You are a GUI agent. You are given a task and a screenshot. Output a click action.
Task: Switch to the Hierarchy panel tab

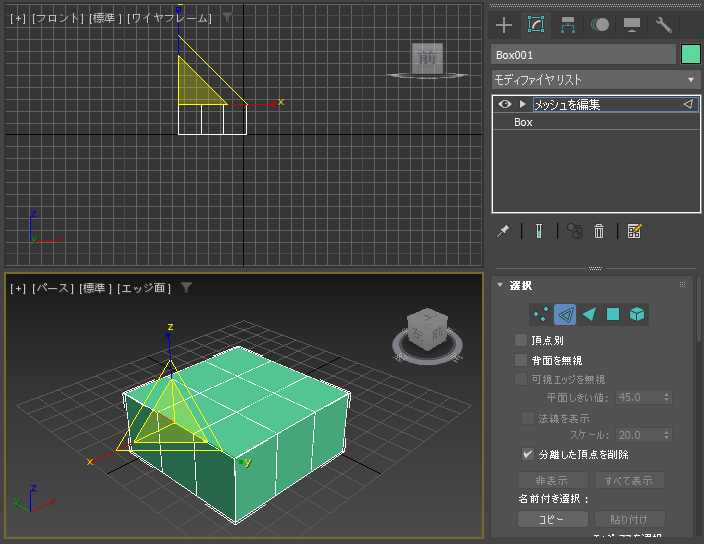[568, 25]
